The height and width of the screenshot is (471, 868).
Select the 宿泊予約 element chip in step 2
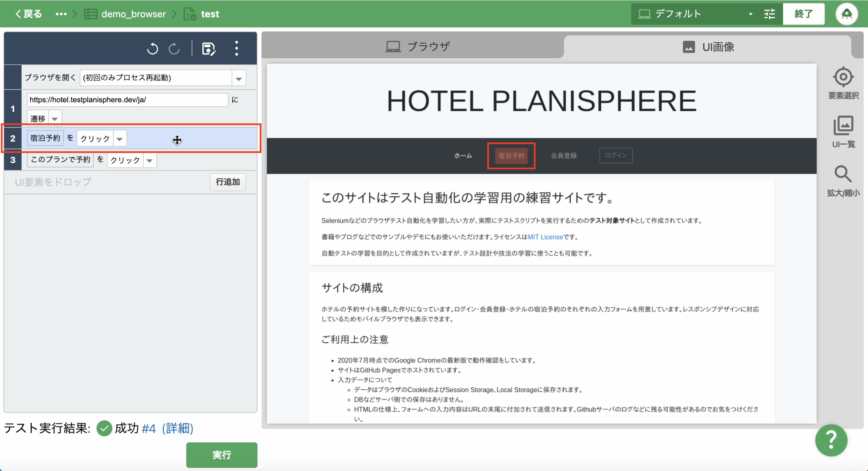pos(45,138)
